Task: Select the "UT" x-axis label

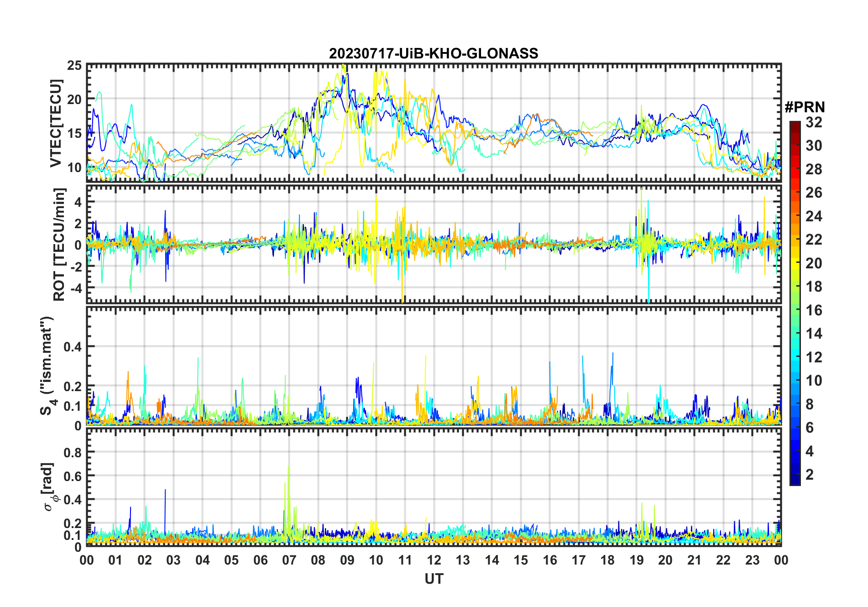Action: coord(434,579)
